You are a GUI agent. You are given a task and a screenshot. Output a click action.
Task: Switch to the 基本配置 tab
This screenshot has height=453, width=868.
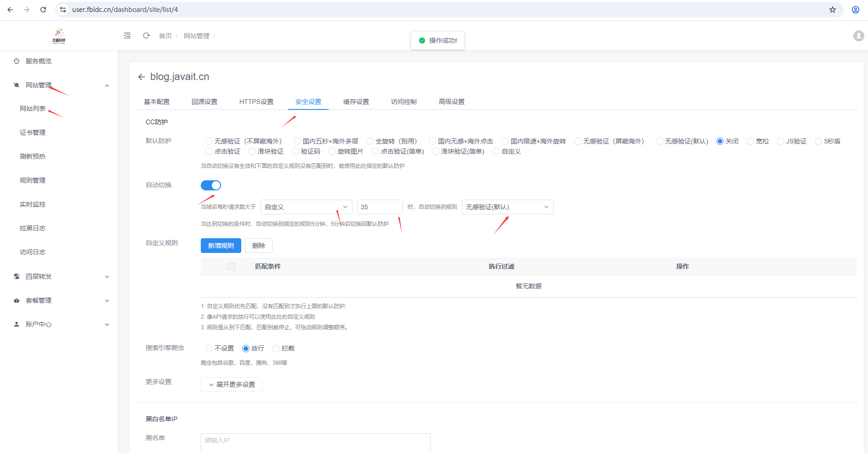pyautogui.click(x=157, y=102)
